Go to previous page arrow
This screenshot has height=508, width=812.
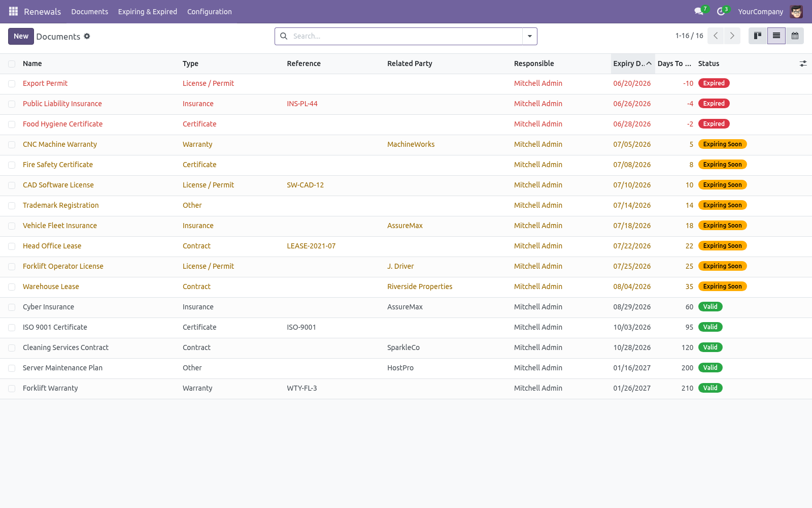[x=716, y=36]
